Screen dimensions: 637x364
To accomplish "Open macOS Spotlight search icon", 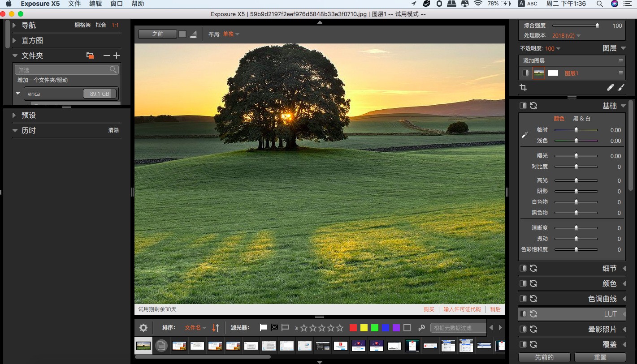I will (x=599, y=4).
